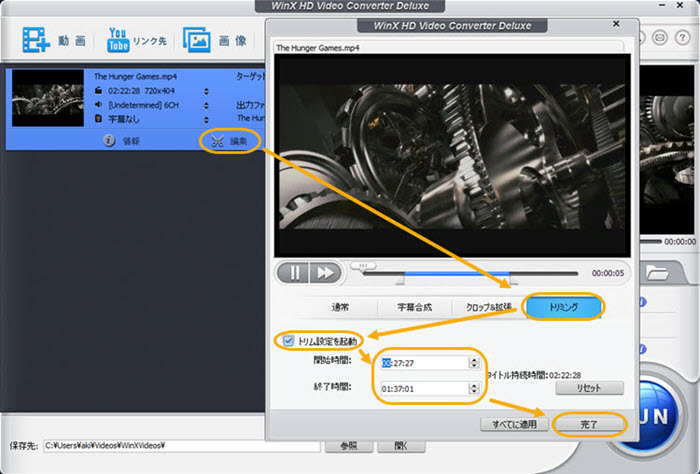Screen dimensions: 700x474
Task: Click the fast forward button
Action: coord(325,273)
